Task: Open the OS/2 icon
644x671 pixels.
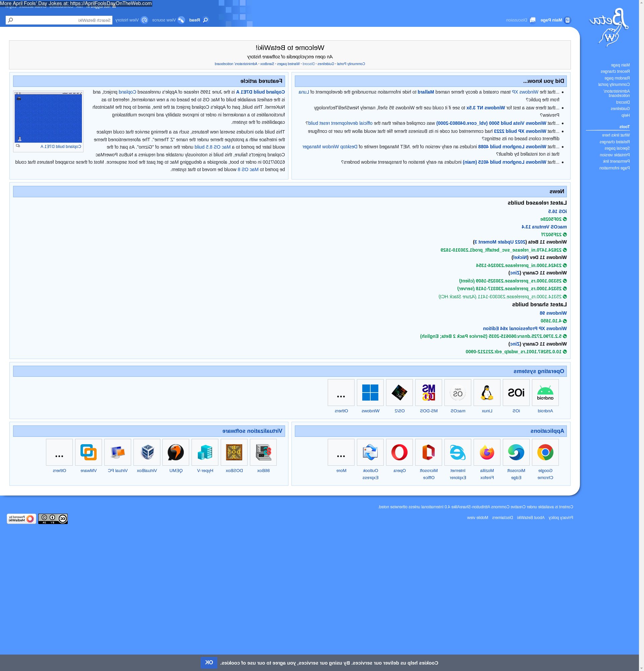Action: (399, 392)
